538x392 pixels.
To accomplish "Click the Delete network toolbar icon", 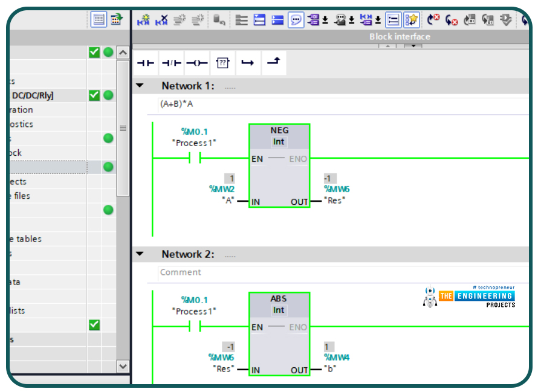I will [161, 20].
